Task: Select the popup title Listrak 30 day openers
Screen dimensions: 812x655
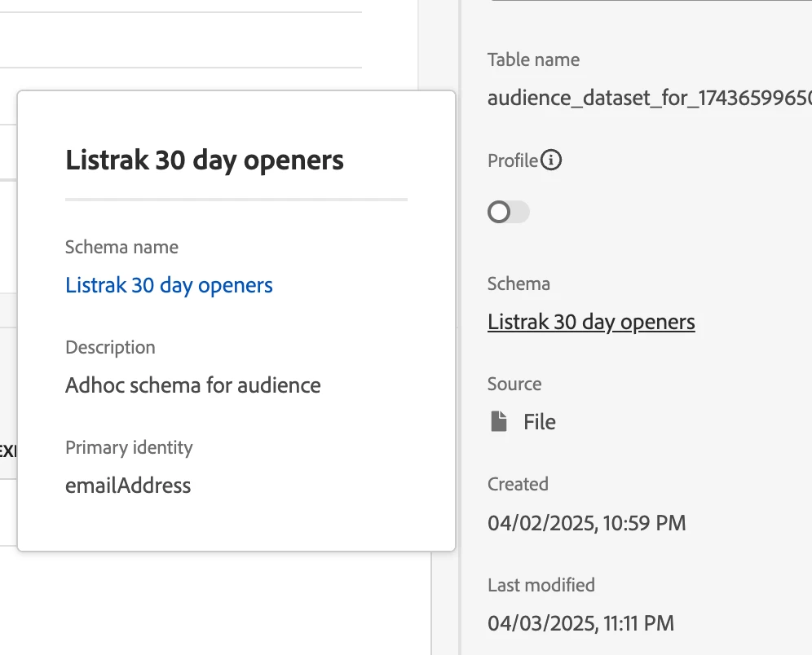Action: tap(205, 160)
